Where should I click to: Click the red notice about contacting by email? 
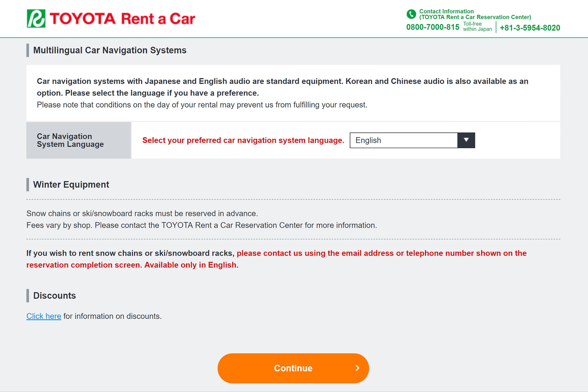[x=276, y=259]
